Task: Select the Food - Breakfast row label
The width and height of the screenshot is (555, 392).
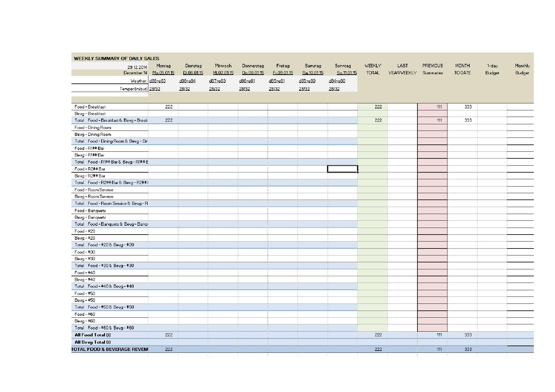Action: coord(90,107)
